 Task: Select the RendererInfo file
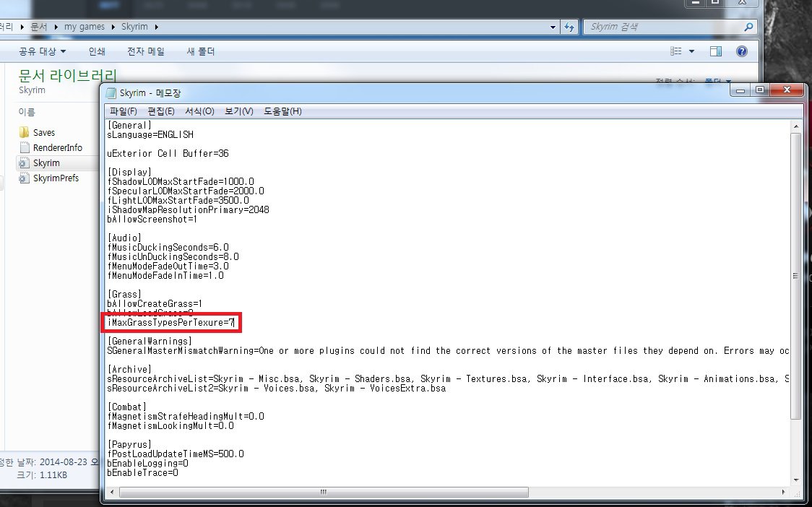[57, 147]
